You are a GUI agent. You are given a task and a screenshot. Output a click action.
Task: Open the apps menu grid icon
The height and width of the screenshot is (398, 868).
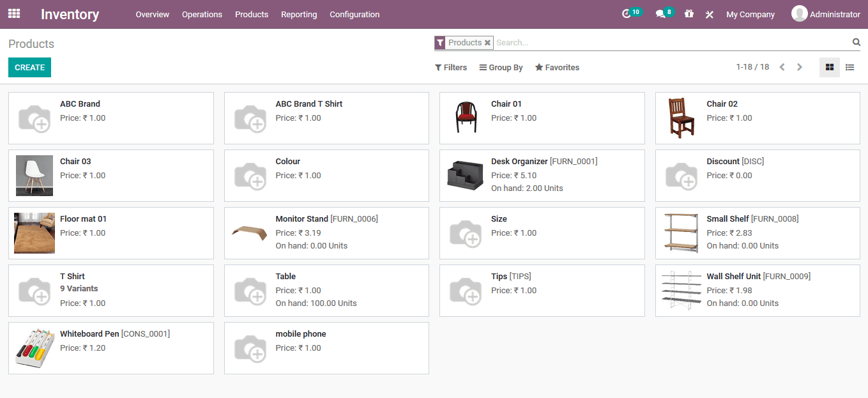coord(13,13)
